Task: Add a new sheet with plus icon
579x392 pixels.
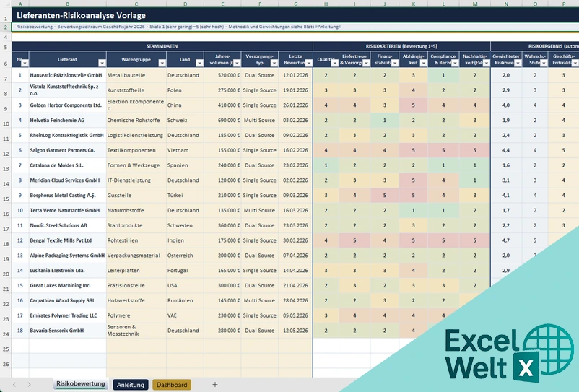Action: point(215,385)
